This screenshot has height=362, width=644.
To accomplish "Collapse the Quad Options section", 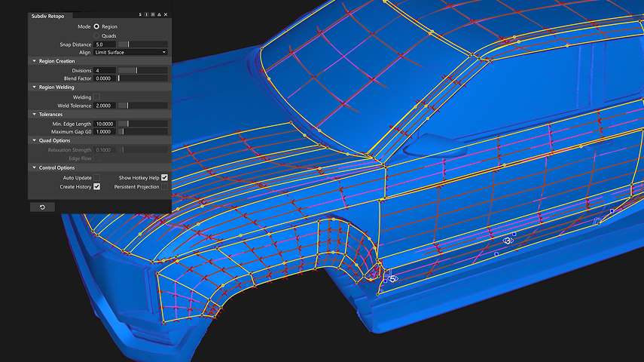I will 35,141.
